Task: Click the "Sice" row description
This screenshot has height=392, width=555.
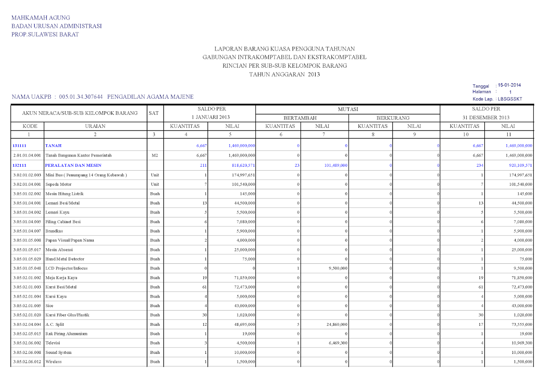Action: coord(49,306)
